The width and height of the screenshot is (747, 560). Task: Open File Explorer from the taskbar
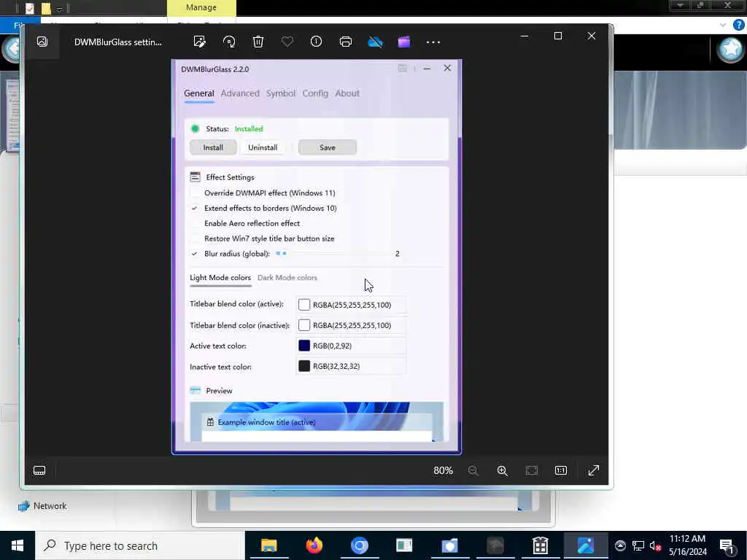pos(268,545)
